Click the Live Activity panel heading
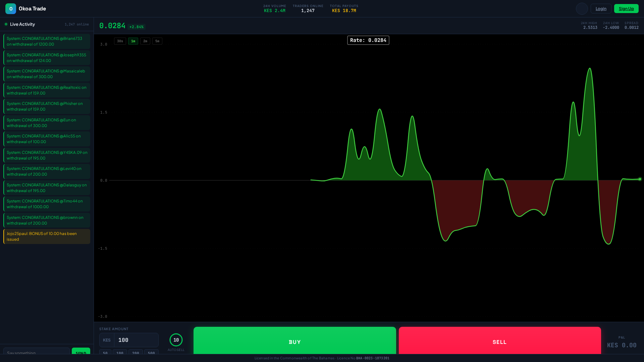This screenshot has width=644, height=362. 22,24
